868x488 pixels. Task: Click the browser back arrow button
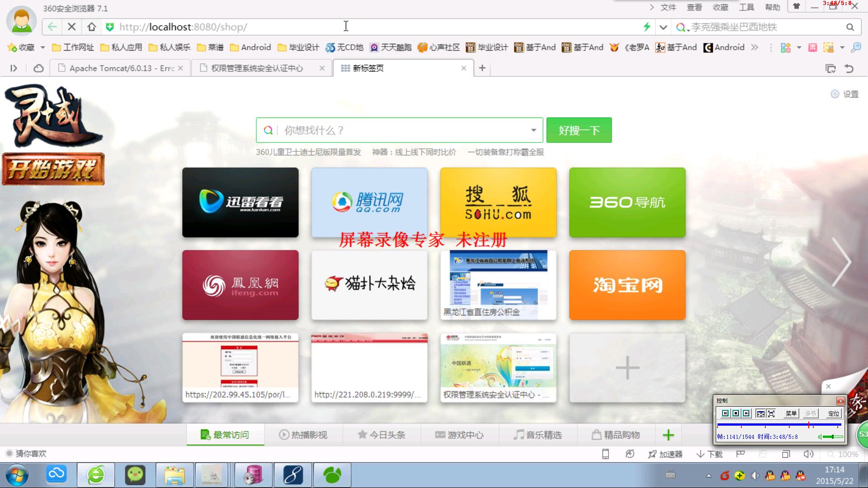(52, 27)
